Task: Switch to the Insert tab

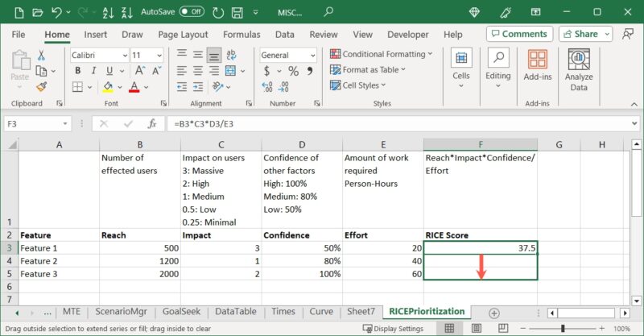Action: click(95, 35)
